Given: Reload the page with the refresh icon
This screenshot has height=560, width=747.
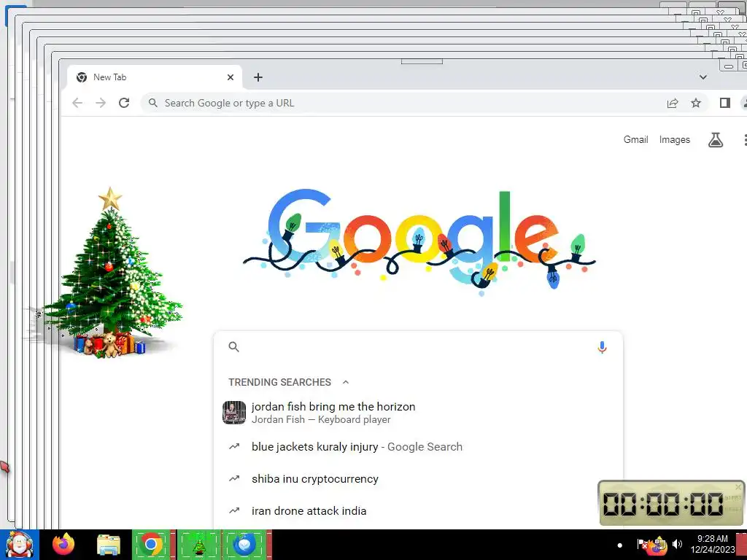Looking at the screenshot, I should 124,103.
